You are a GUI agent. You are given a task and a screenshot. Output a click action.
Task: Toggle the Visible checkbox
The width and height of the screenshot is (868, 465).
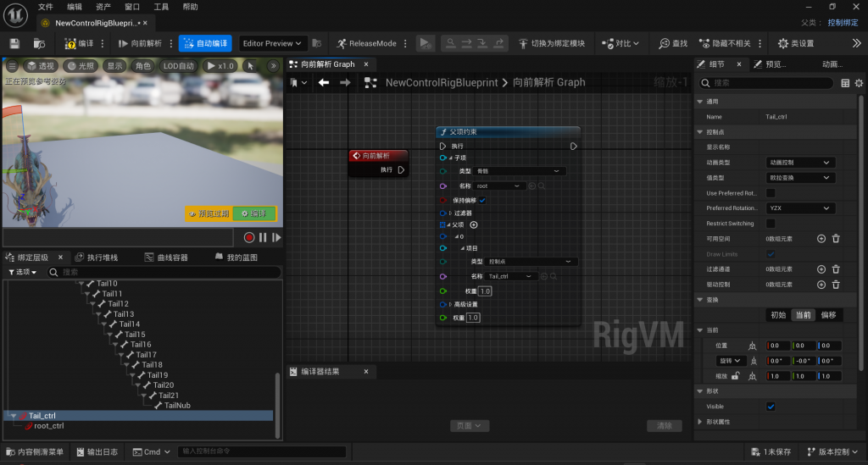(770, 407)
